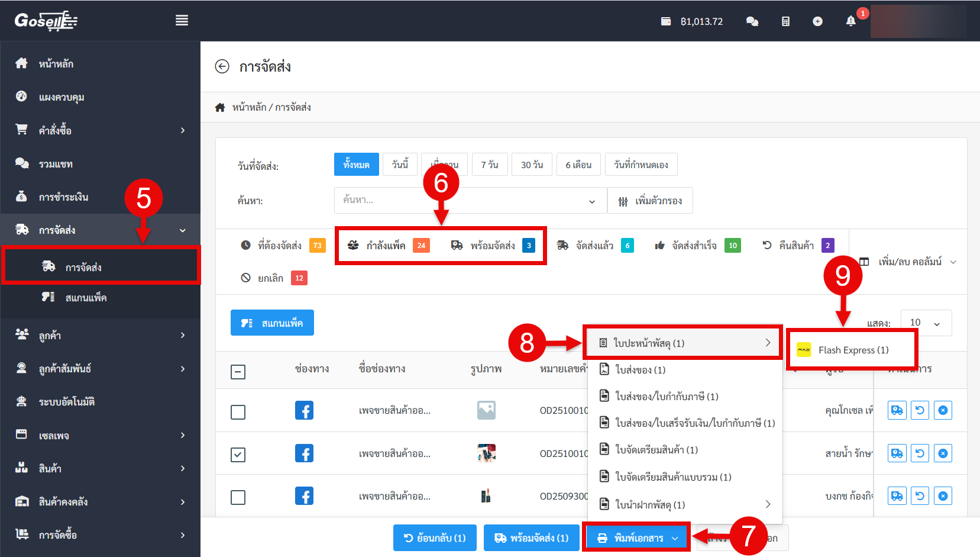
Task: Click the blue สแกนแพ็ค button
Action: click(x=272, y=323)
